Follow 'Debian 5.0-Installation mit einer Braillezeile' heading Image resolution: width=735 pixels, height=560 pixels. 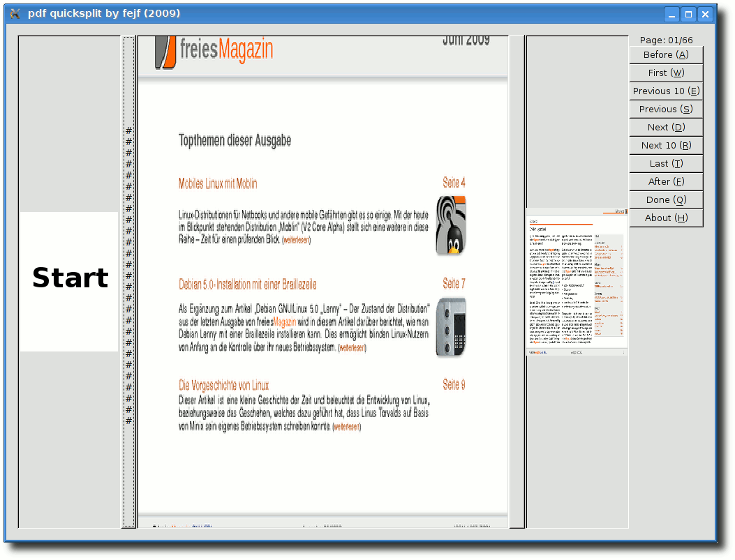pyautogui.click(x=247, y=285)
